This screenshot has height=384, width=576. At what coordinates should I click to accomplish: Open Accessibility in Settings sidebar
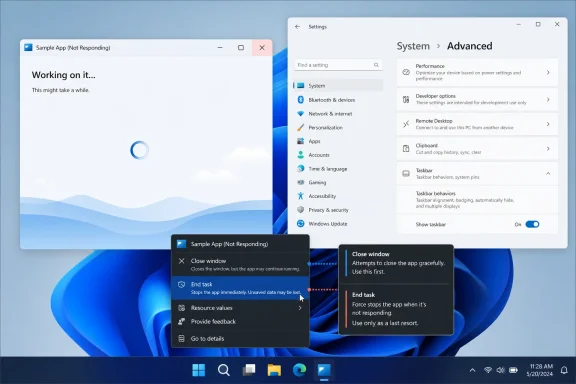click(x=338, y=196)
